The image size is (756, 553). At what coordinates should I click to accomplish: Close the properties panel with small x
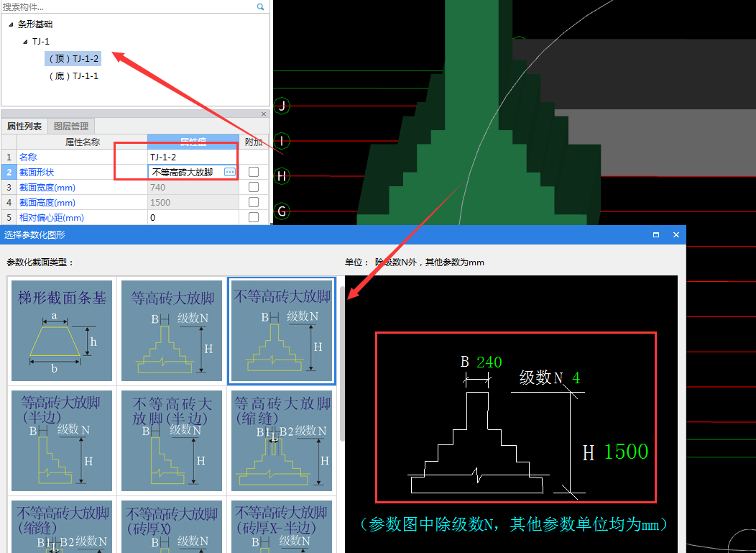click(x=264, y=114)
